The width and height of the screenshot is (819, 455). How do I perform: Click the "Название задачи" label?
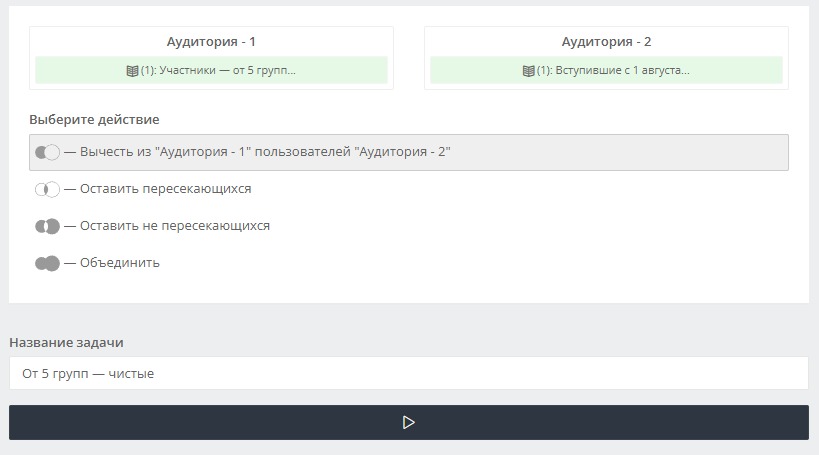pos(66,343)
